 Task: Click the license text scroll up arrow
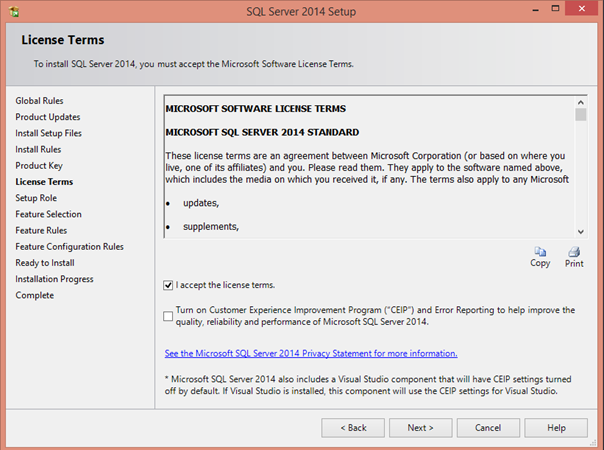tap(581, 102)
